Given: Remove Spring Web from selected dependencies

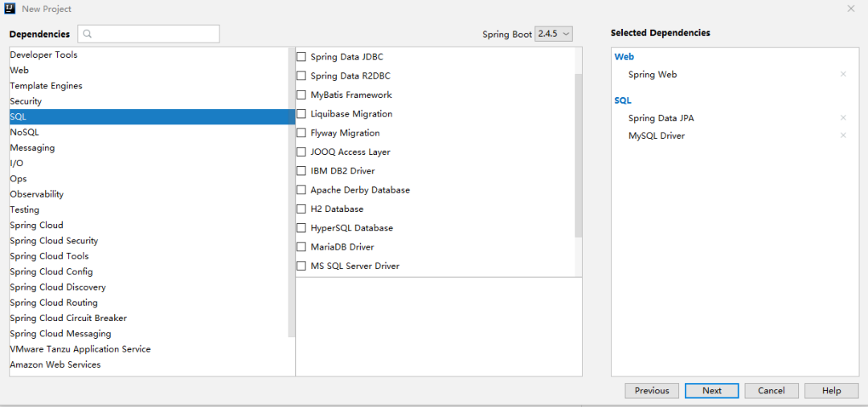Looking at the screenshot, I should (843, 75).
